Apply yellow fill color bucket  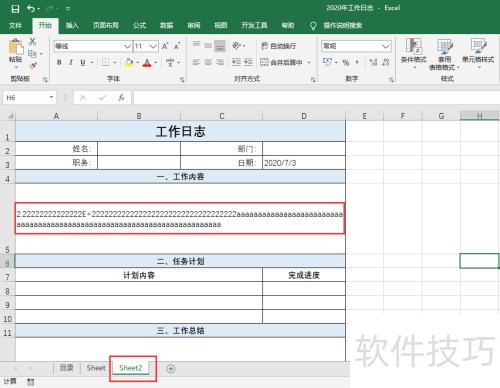point(129,62)
